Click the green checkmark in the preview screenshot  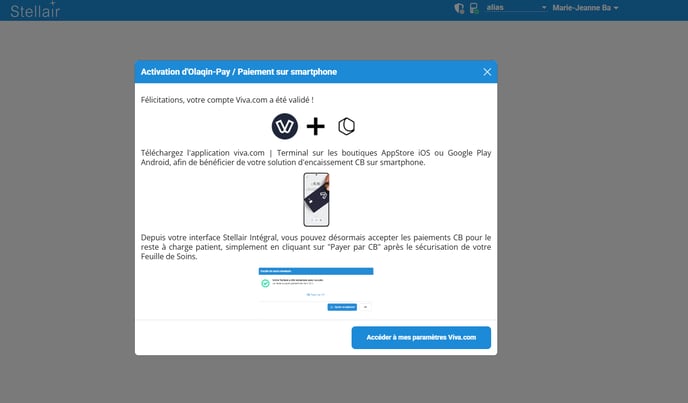coord(266,283)
